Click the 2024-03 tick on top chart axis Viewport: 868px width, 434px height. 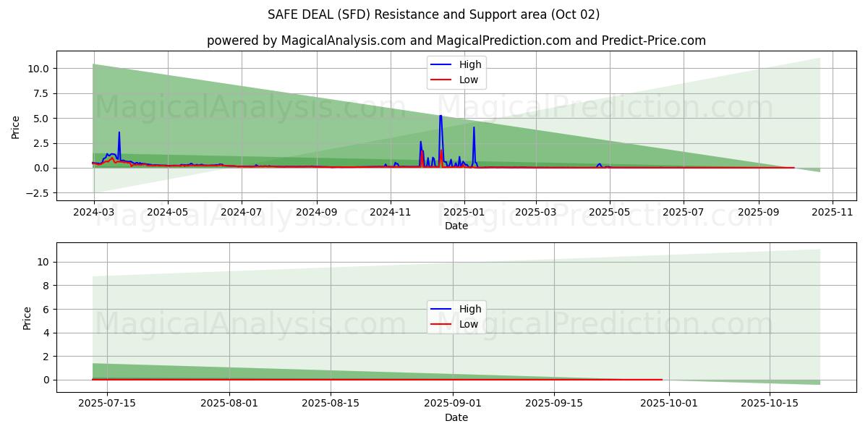[93, 213]
